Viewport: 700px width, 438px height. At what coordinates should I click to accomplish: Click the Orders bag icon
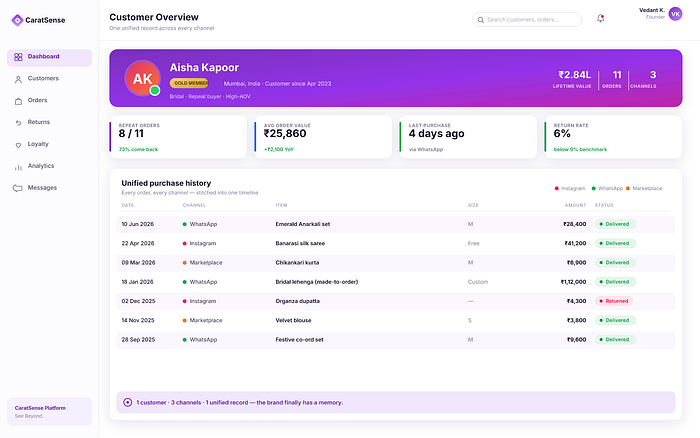click(x=18, y=101)
